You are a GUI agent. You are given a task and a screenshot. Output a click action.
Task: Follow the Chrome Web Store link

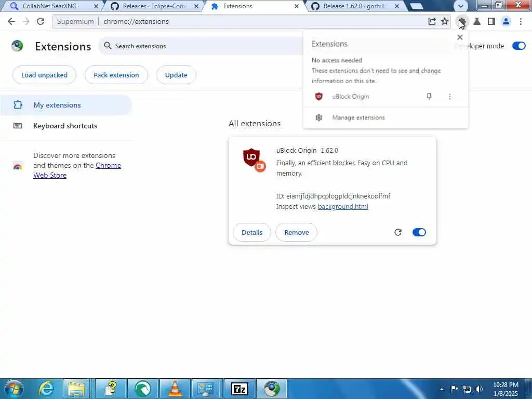pos(77,170)
